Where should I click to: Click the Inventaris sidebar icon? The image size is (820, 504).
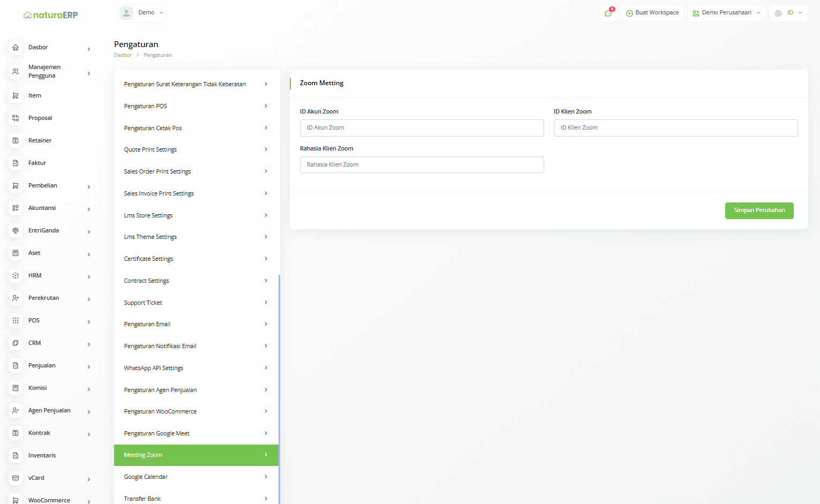point(16,455)
